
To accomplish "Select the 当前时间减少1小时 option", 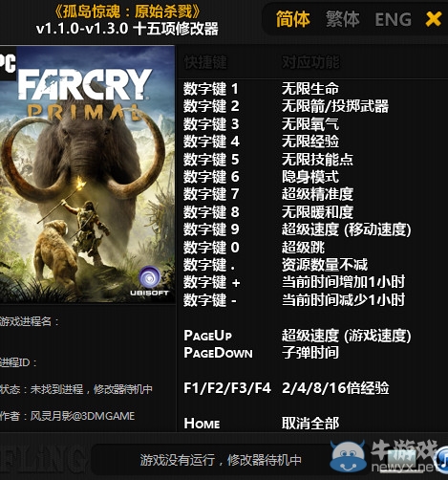I will (343, 299).
